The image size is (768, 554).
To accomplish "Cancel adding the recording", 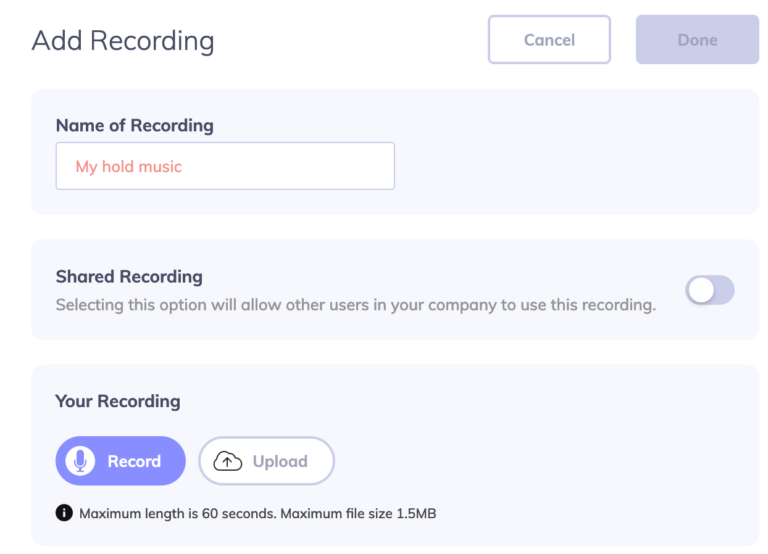I will point(549,40).
